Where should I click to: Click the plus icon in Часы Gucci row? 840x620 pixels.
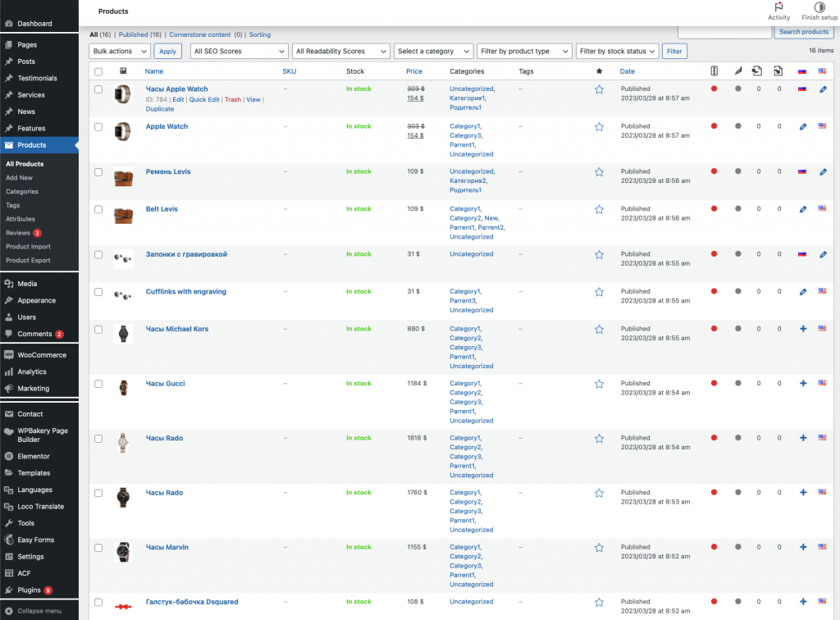802,383
